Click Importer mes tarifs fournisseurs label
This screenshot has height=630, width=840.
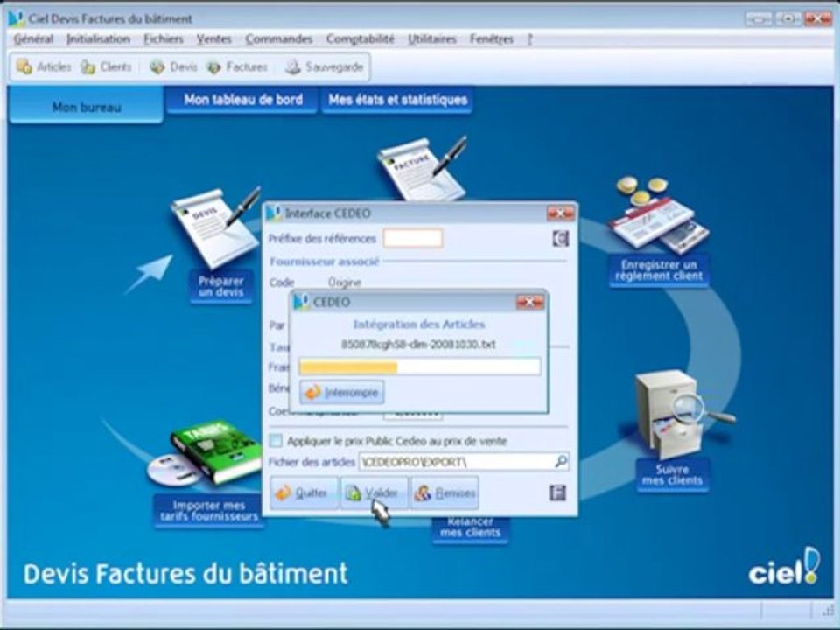(x=209, y=511)
